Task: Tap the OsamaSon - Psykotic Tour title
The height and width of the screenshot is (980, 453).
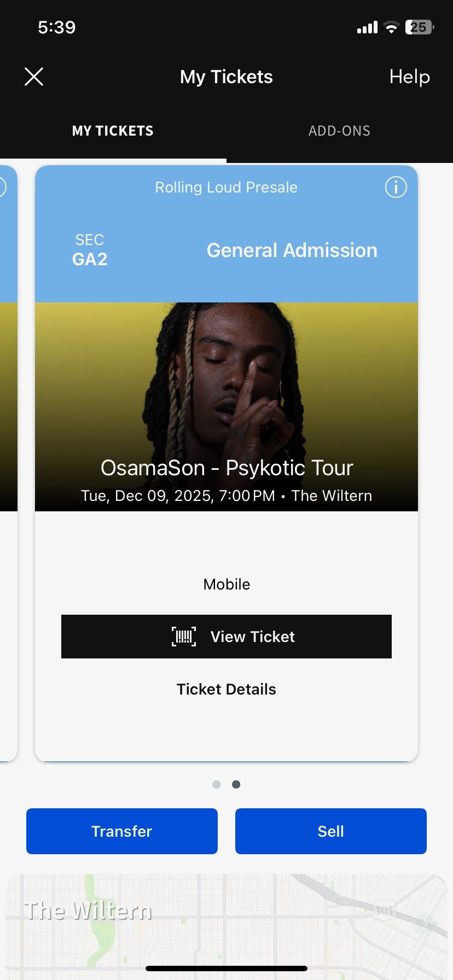Action: (226, 468)
